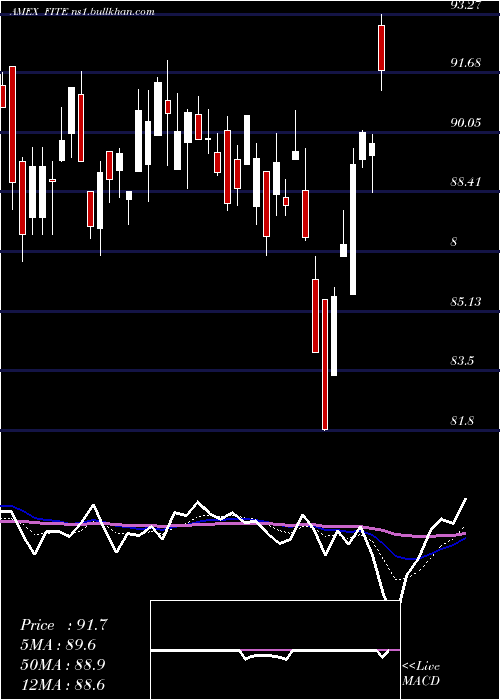Select the 88.41 price axis label
This screenshot has width=500, height=700.
coord(466,182)
